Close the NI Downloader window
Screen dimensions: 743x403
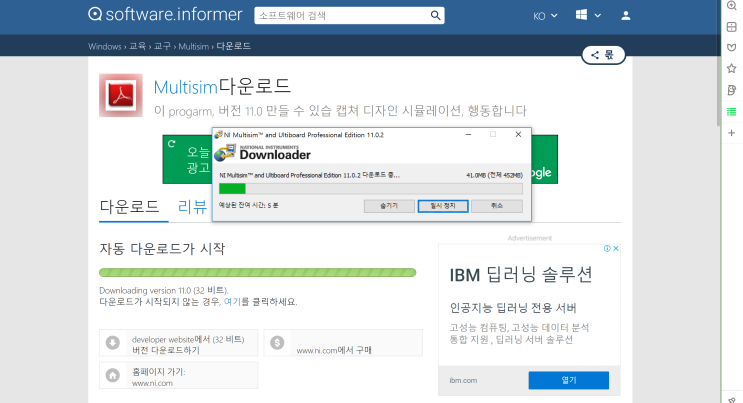(x=518, y=135)
